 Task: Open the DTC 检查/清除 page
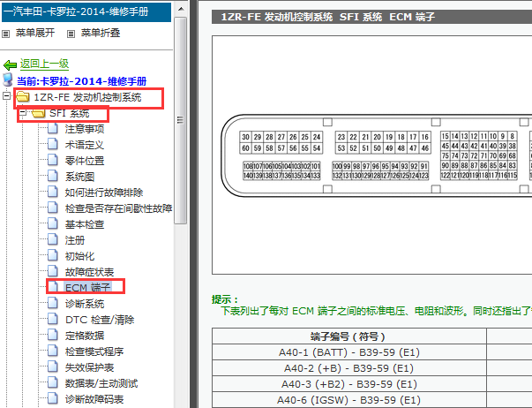point(100,320)
